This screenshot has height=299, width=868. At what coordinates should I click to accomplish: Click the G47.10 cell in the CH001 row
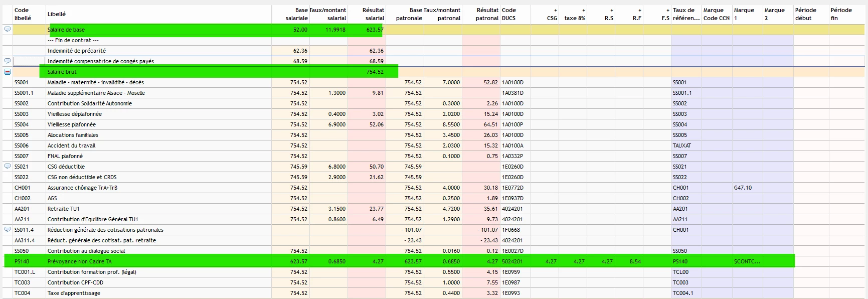(743, 188)
